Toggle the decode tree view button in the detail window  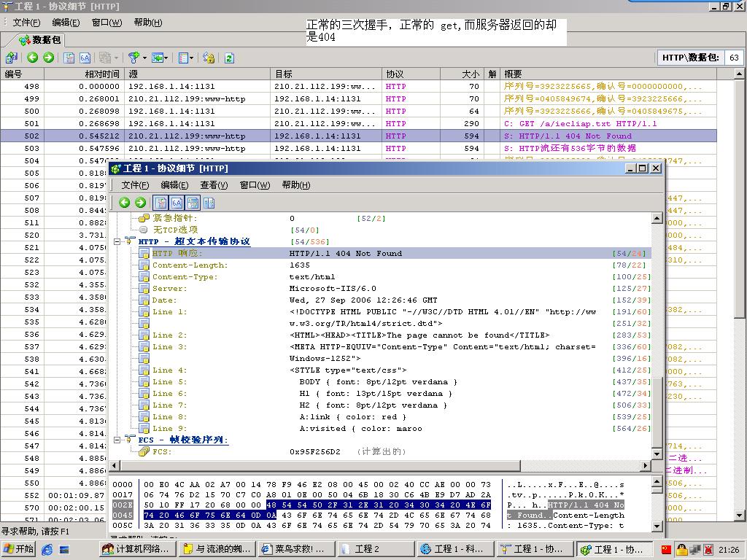coord(160,203)
